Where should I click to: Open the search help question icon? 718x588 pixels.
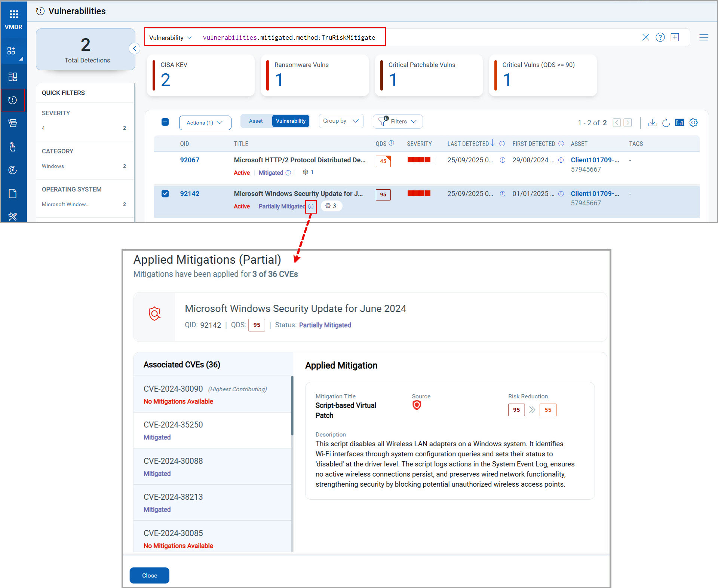(x=660, y=37)
